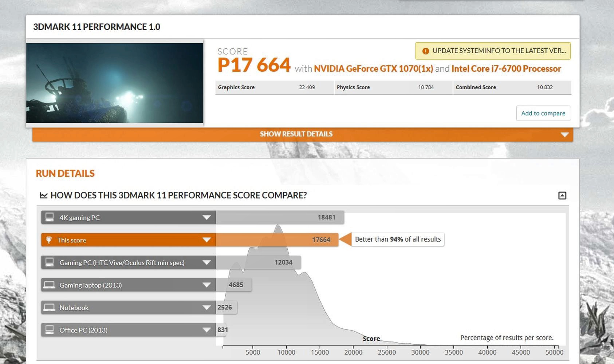Click the laptop icon on Notebook row

click(50, 307)
